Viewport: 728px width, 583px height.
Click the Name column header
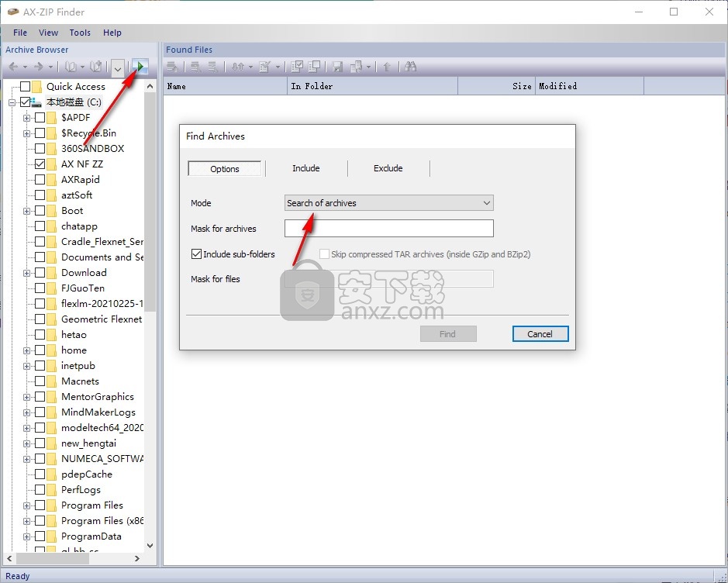pos(225,86)
